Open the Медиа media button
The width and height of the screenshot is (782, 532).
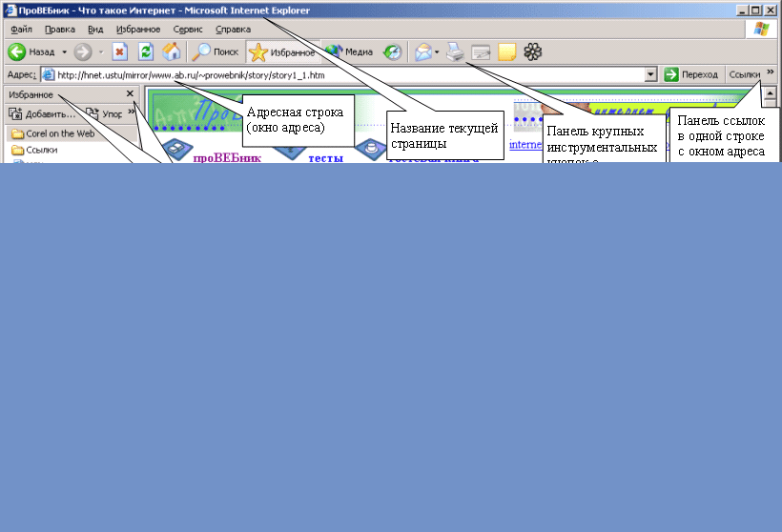point(349,51)
